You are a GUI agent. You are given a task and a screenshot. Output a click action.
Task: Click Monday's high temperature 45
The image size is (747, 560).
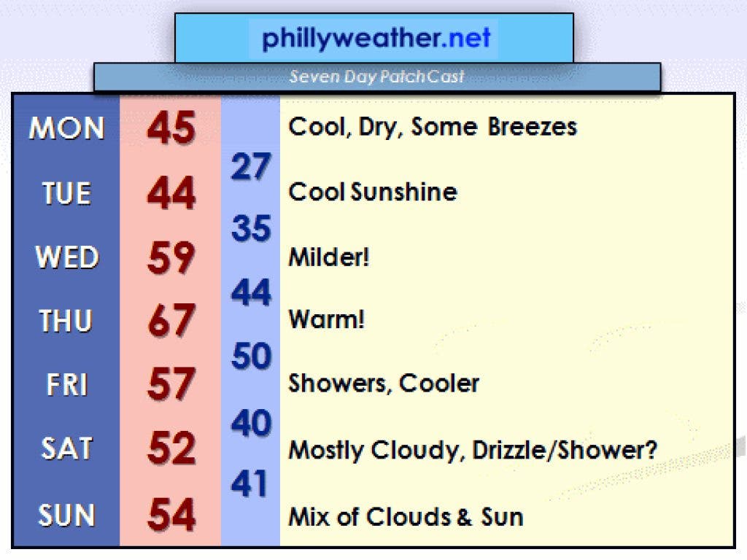171,129
